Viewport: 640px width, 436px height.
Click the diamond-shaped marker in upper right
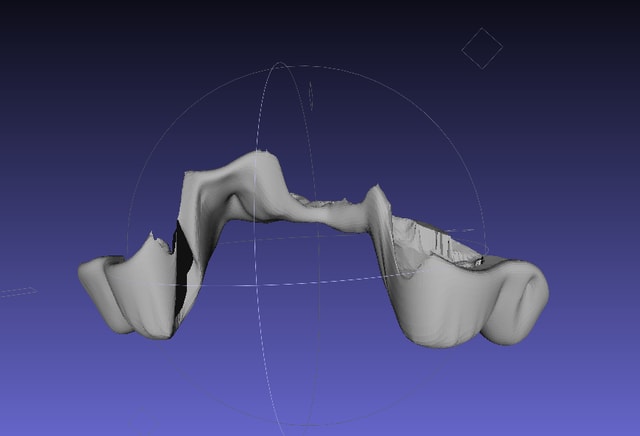482,48
